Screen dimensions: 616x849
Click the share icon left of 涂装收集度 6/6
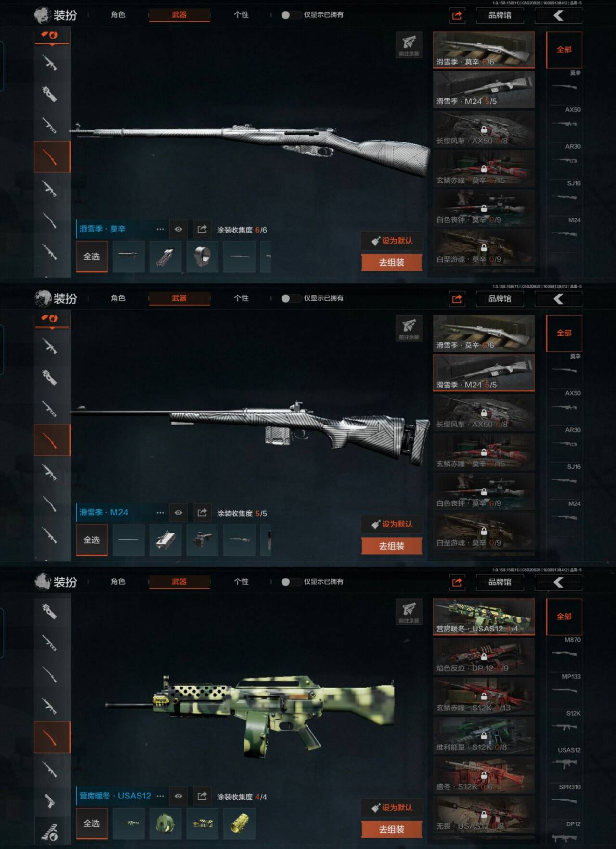(202, 229)
